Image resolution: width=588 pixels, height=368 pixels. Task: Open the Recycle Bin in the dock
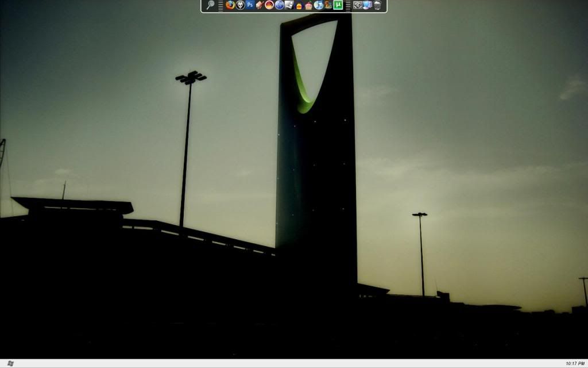tap(377, 5)
